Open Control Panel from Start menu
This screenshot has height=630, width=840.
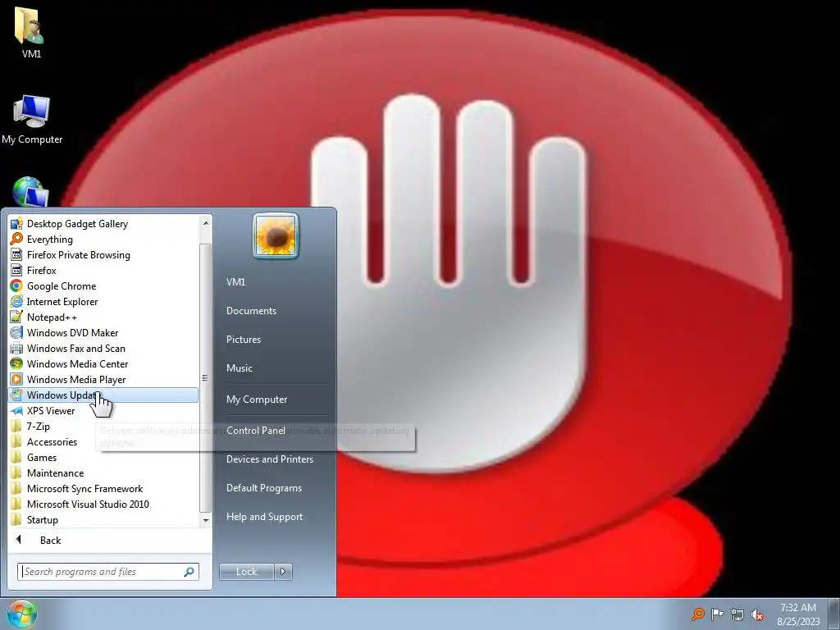pos(256,430)
